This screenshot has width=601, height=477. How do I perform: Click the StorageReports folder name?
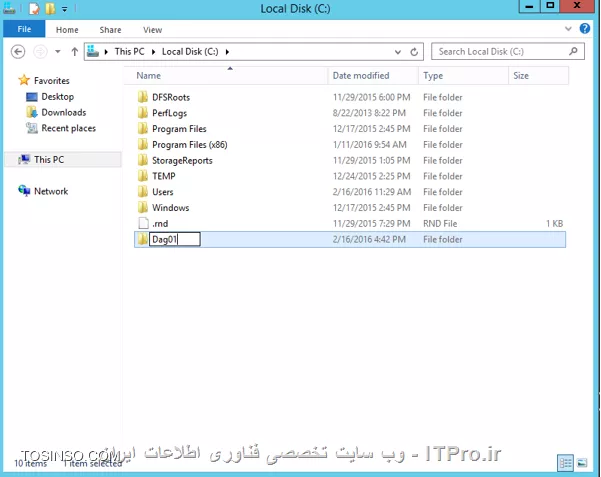182,160
